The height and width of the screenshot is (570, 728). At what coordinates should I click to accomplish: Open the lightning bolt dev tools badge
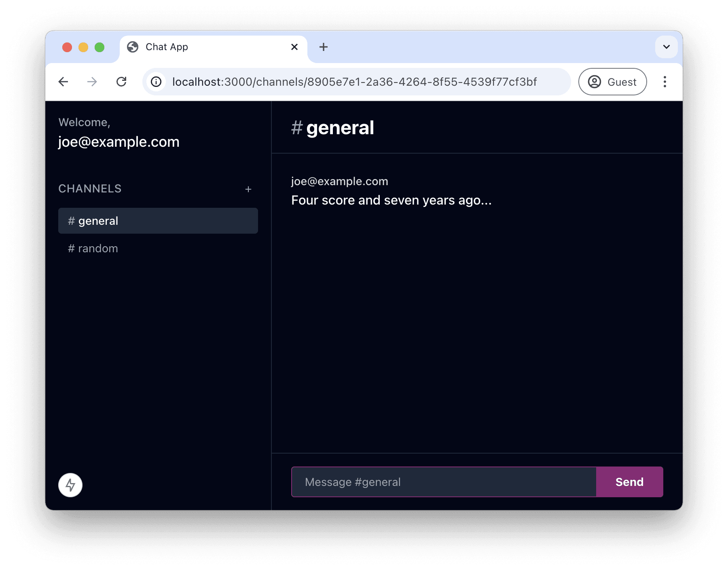tap(70, 485)
